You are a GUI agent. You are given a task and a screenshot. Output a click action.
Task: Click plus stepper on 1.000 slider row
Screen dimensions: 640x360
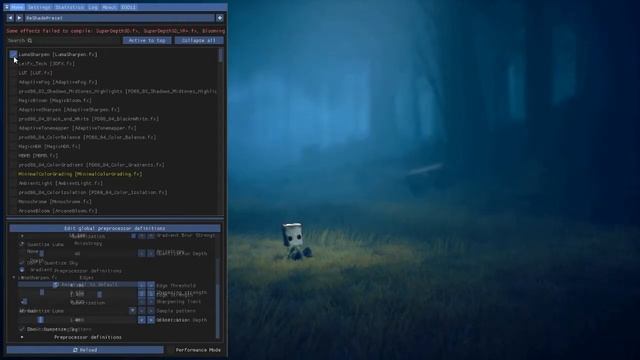coord(151,320)
